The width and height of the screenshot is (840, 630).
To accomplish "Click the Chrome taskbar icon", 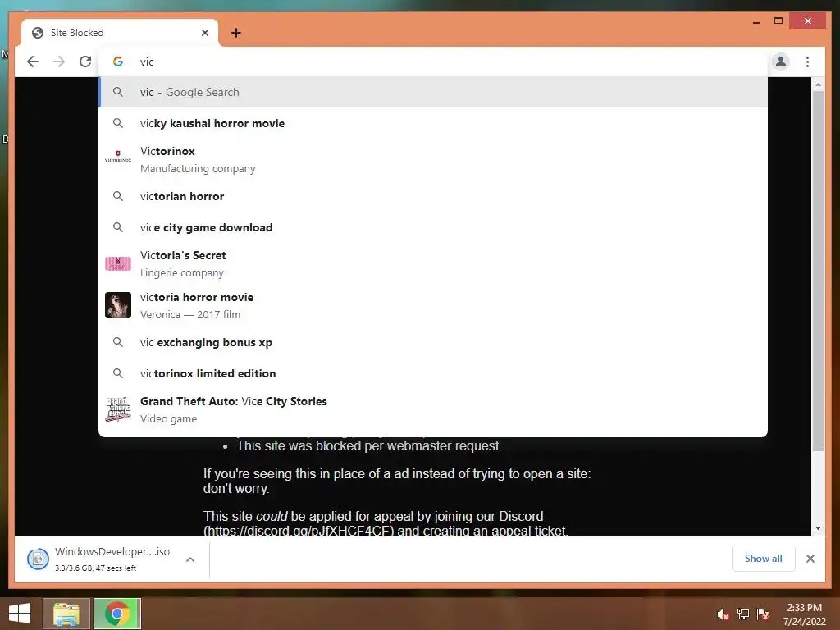I will (x=117, y=614).
